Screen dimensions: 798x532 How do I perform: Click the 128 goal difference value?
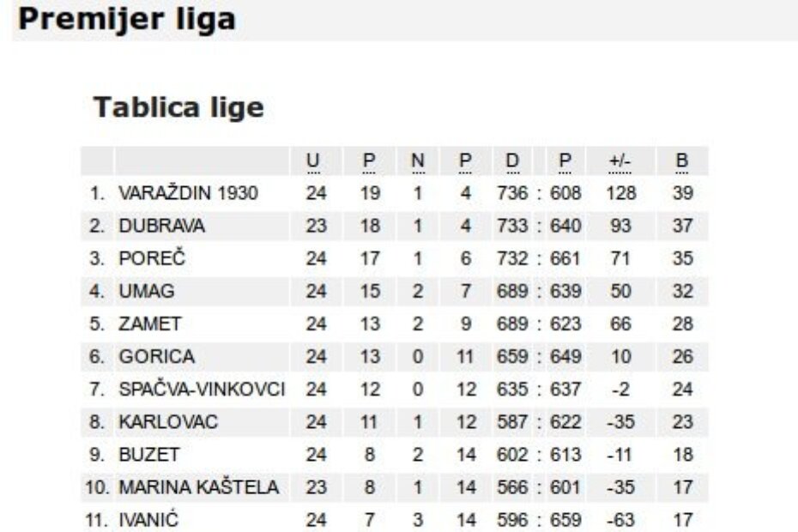pos(620,194)
